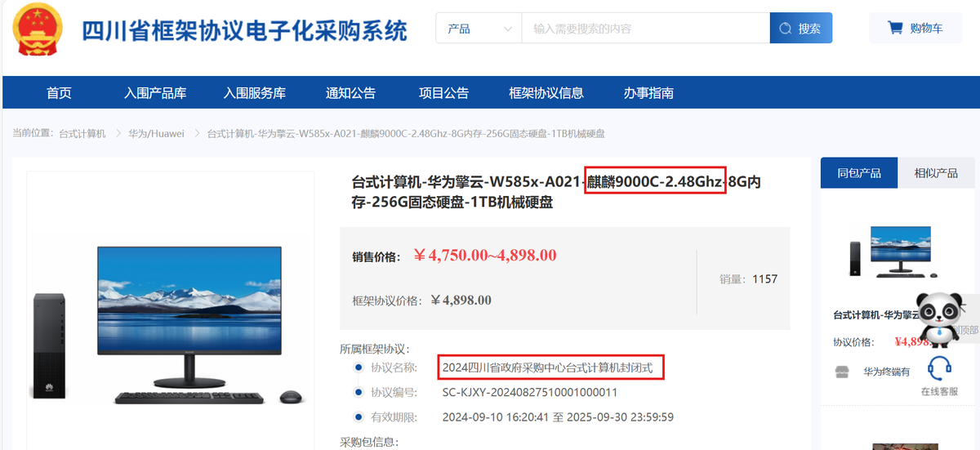Click agreement name 2024四川省政府采购中心台式计算机封闭式

547,368
